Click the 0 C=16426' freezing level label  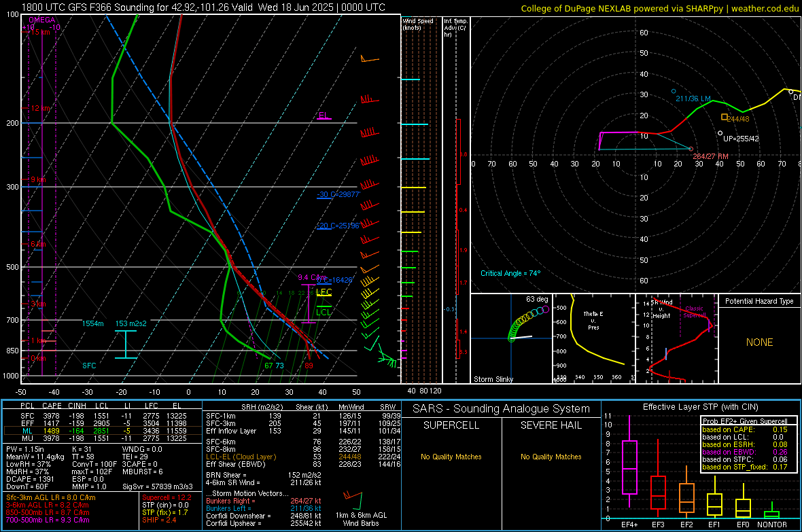click(x=334, y=280)
